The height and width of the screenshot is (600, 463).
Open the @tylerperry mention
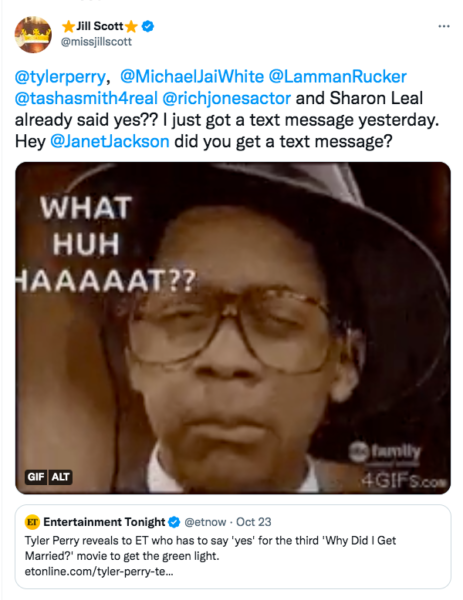pyautogui.click(x=60, y=77)
